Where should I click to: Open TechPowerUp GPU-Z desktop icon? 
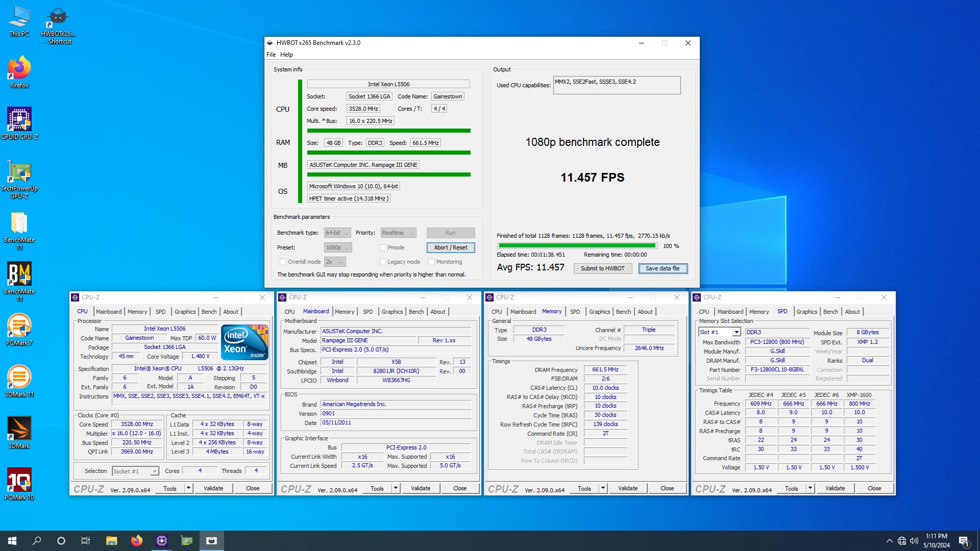pyautogui.click(x=19, y=179)
